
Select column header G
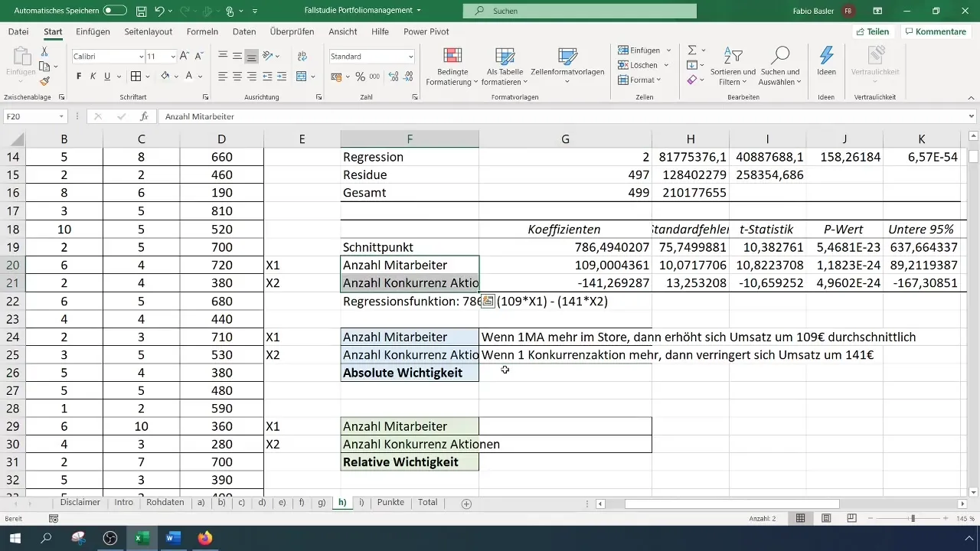pyautogui.click(x=565, y=139)
